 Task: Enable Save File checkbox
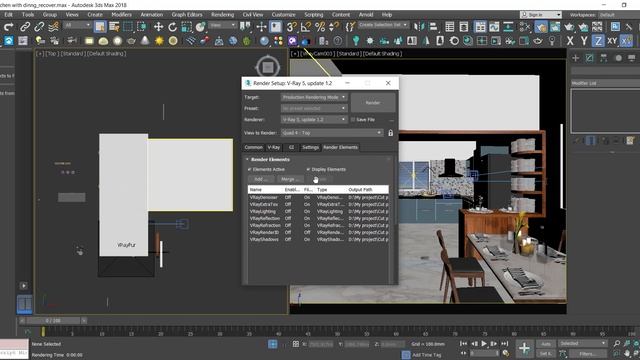353,120
